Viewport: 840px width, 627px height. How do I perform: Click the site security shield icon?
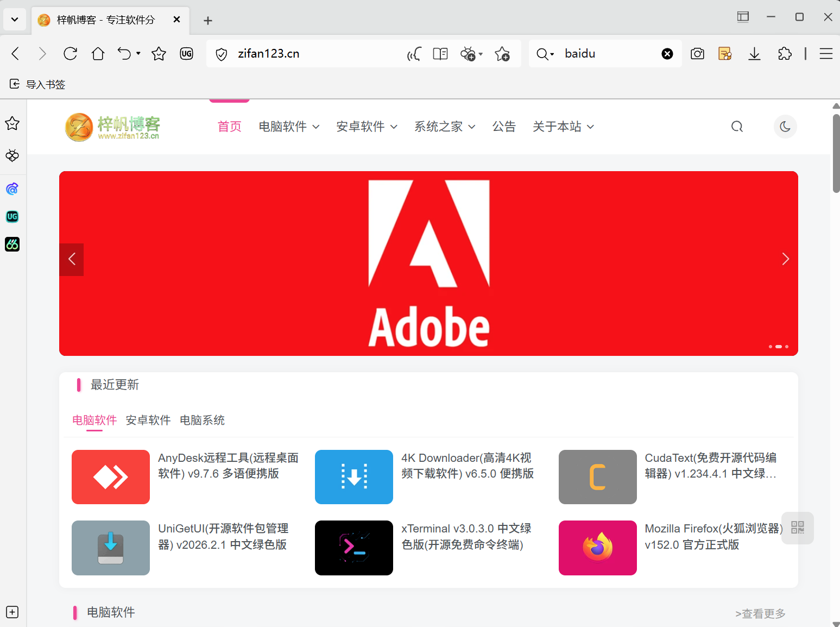pyautogui.click(x=222, y=54)
